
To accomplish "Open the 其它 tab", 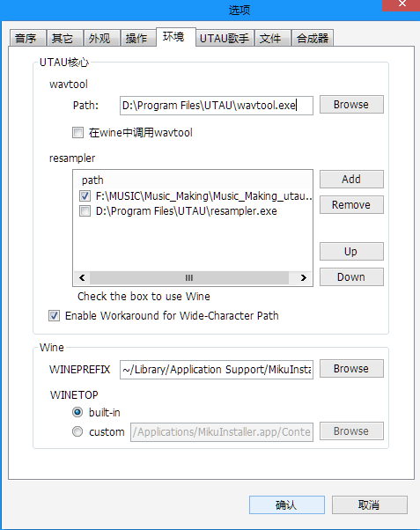I will (64, 38).
